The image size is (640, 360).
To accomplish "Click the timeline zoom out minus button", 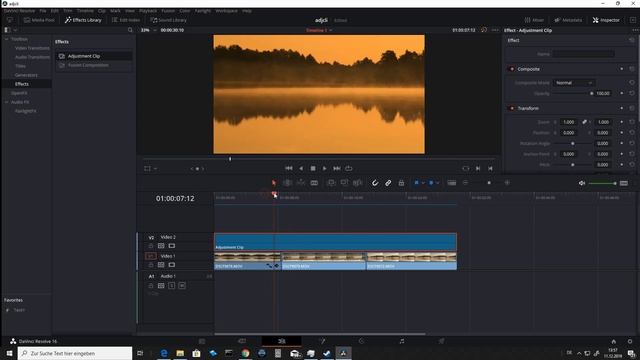I will pos(465,183).
